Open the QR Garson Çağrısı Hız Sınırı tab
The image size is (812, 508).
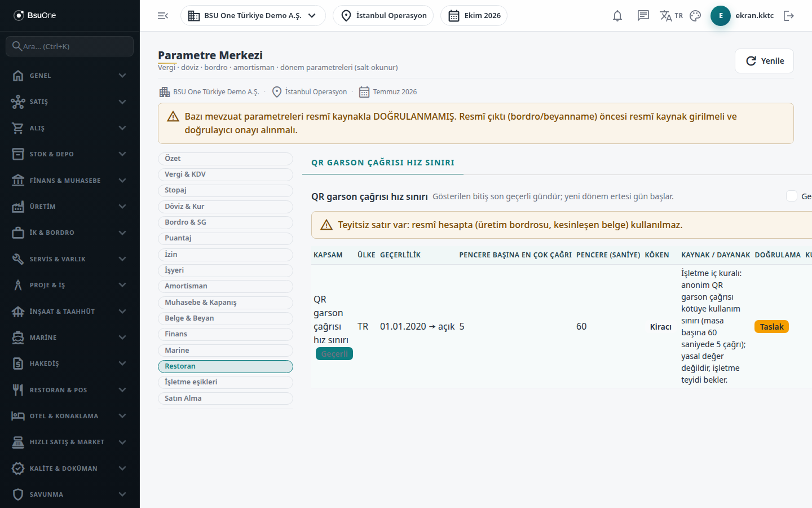[x=383, y=163]
